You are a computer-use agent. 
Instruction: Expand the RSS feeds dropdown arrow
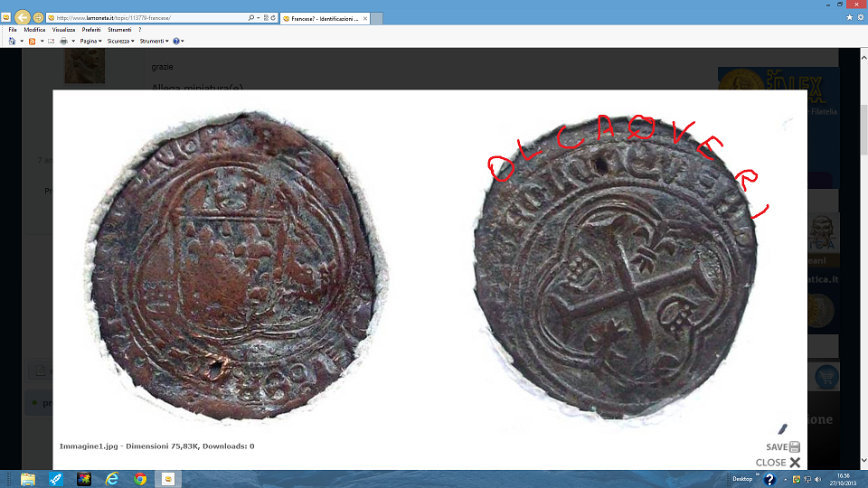42,41
